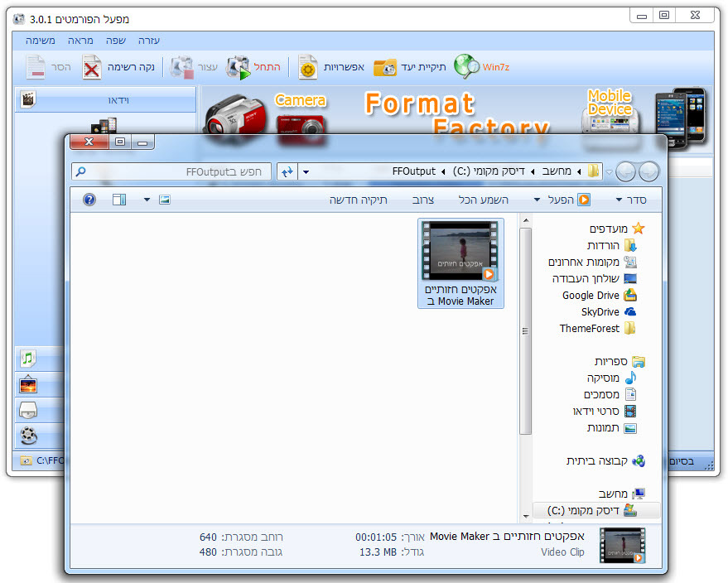Open the audio category music note icon
This screenshot has height=583, width=728.
[x=28, y=359]
